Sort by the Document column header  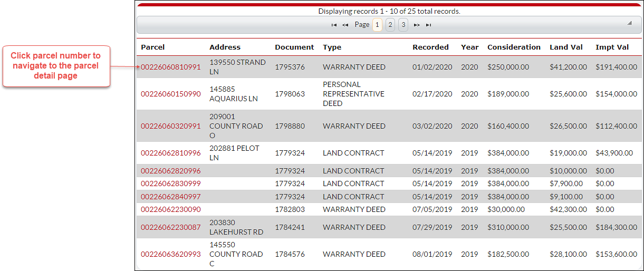pos(294,47)
